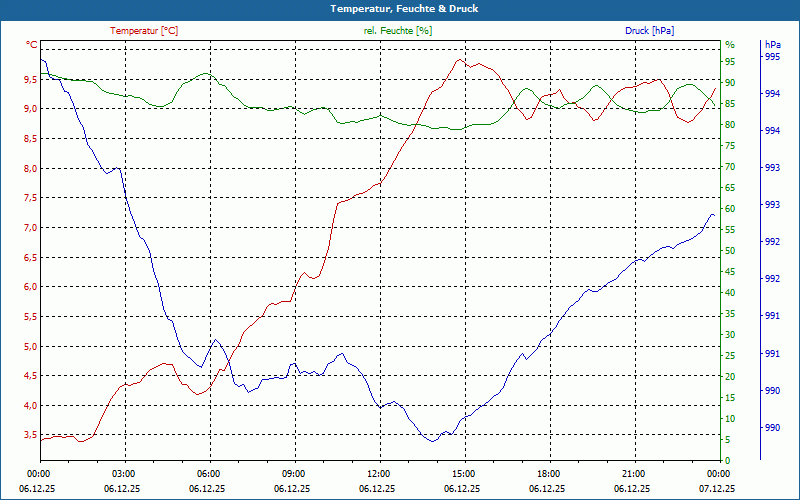This screenshot has height=500, width=800.
Task: Click green humidity axis value 75
Action: click(x=730, y=146)
